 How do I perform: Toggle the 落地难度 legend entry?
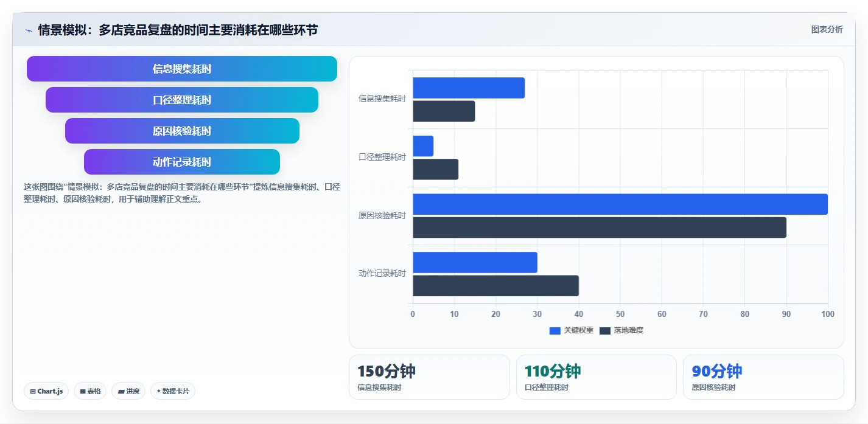(621, 330)
